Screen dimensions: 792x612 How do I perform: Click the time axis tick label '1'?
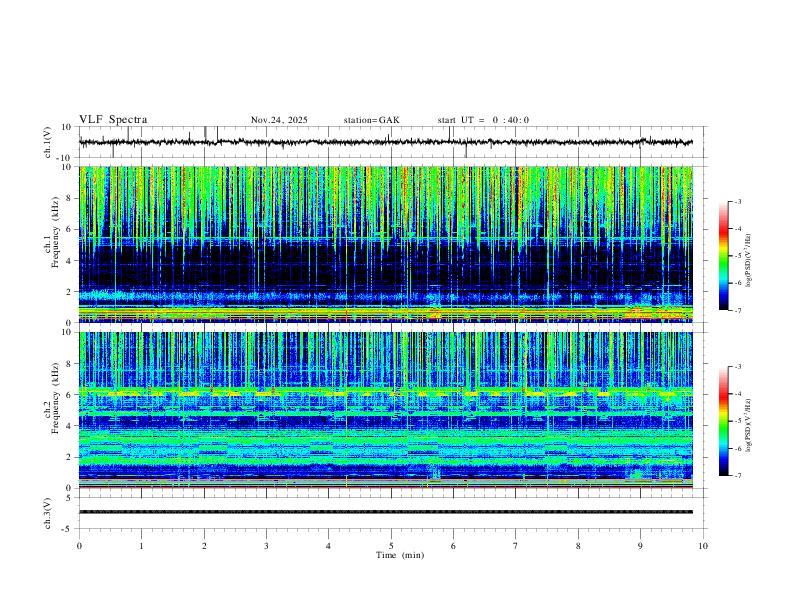coord(141,546)
